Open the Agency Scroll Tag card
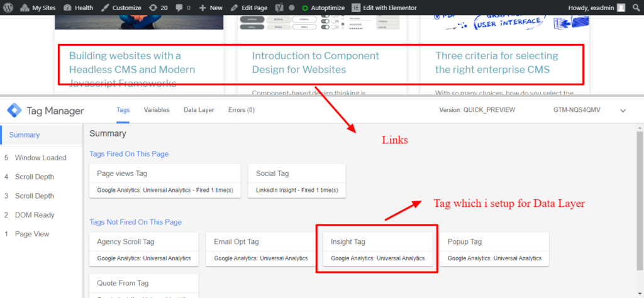 coord(144,249)
